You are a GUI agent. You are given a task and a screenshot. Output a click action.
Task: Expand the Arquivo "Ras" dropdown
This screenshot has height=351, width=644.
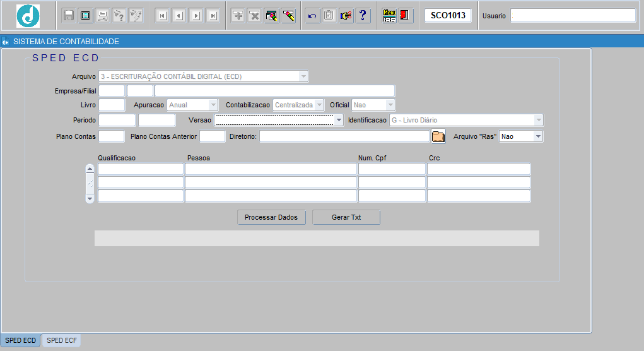pyautogui.click(x=537, y=136)
